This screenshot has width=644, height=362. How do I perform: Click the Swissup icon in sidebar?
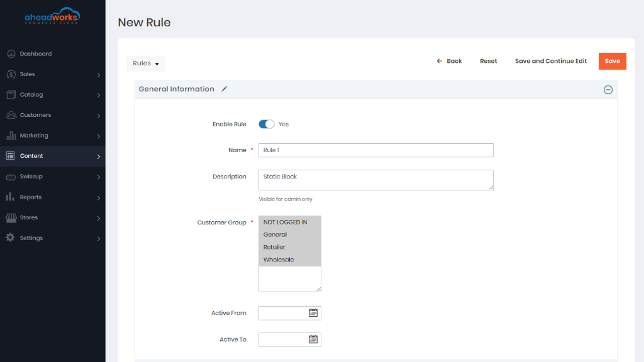coord(11,177)
